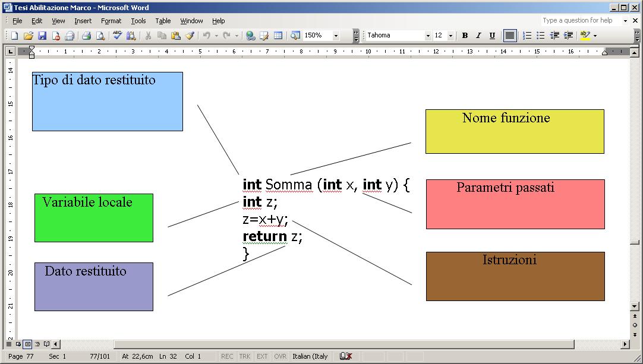
Task: Click the yellow Highlight color button
Action: [585, 36]
